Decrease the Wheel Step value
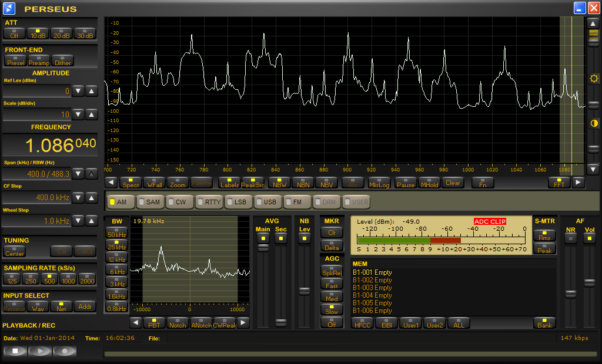The image size is (602, 364). pyautogui.click(x=78, y=221)
